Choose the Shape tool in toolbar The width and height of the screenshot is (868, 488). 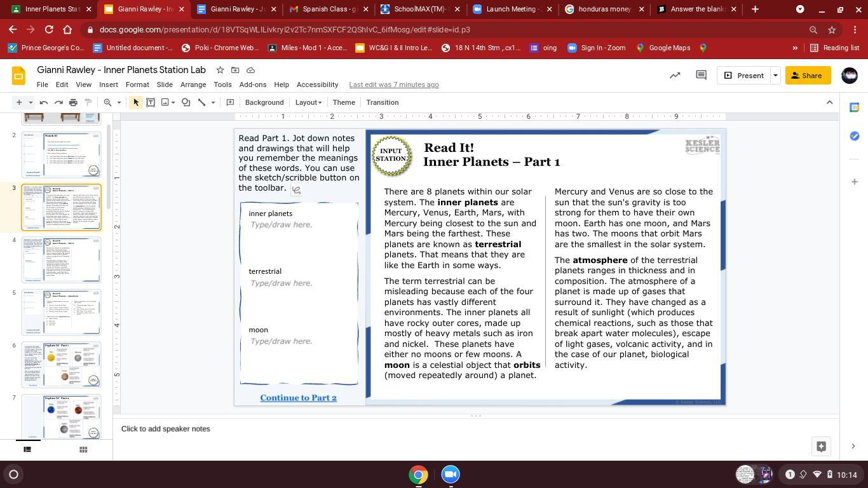tap(186, 102)
